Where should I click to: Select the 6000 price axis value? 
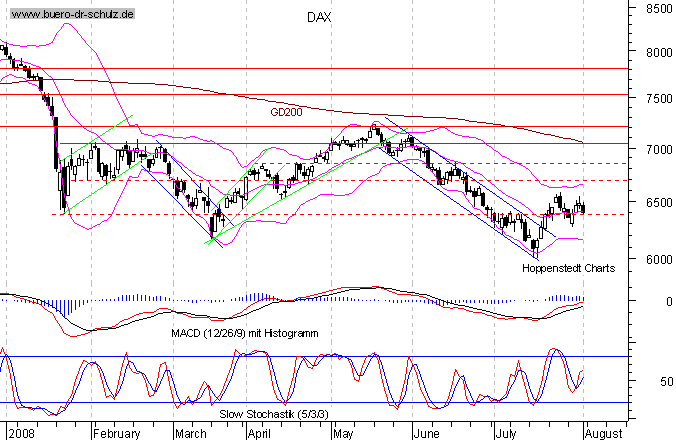[x=655, y=259]
